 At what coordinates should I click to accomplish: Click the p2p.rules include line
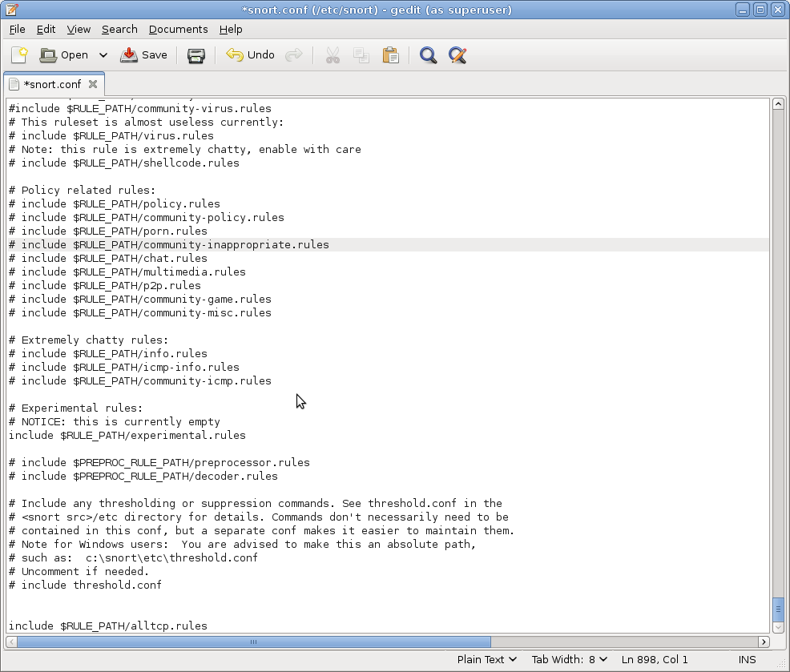click(105, 286)
